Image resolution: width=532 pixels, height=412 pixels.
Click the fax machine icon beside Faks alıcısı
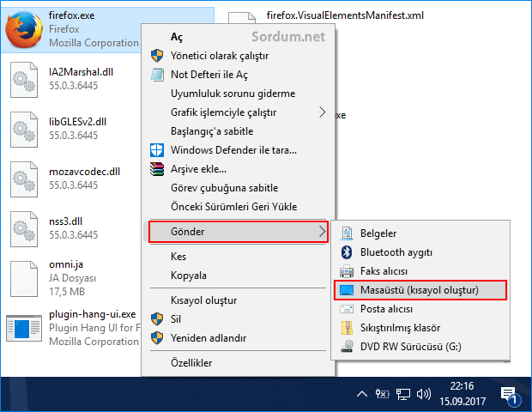pos(347,271)
